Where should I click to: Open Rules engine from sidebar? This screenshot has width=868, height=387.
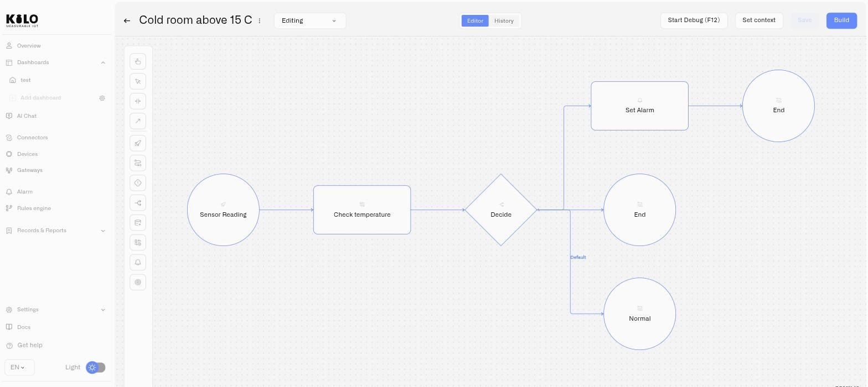click(x=34, y=208)
